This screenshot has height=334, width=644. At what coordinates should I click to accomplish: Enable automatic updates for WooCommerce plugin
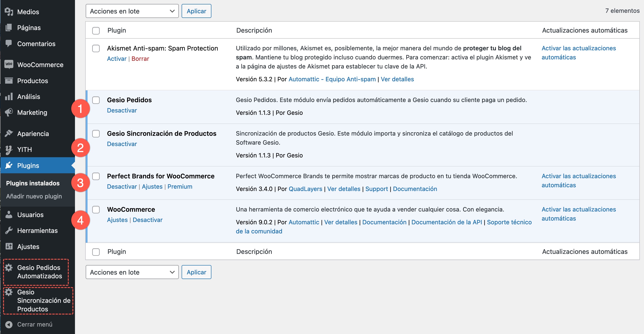click(x=579, y=214)
